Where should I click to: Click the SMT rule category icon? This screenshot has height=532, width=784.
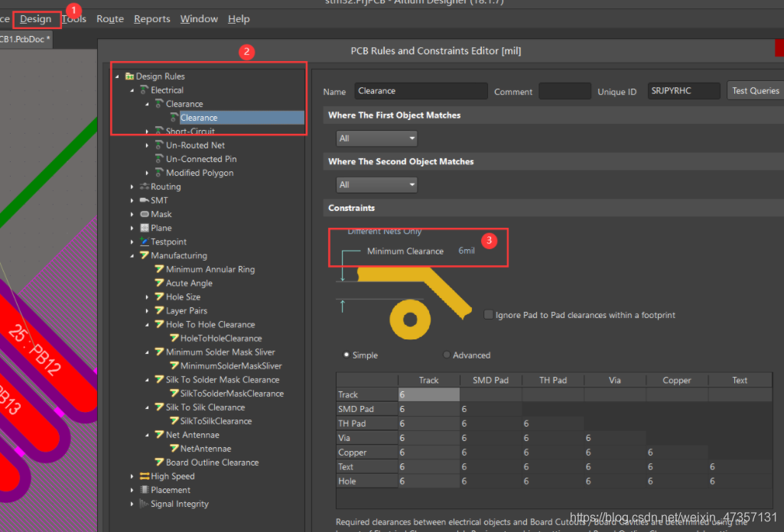point(145,200)
